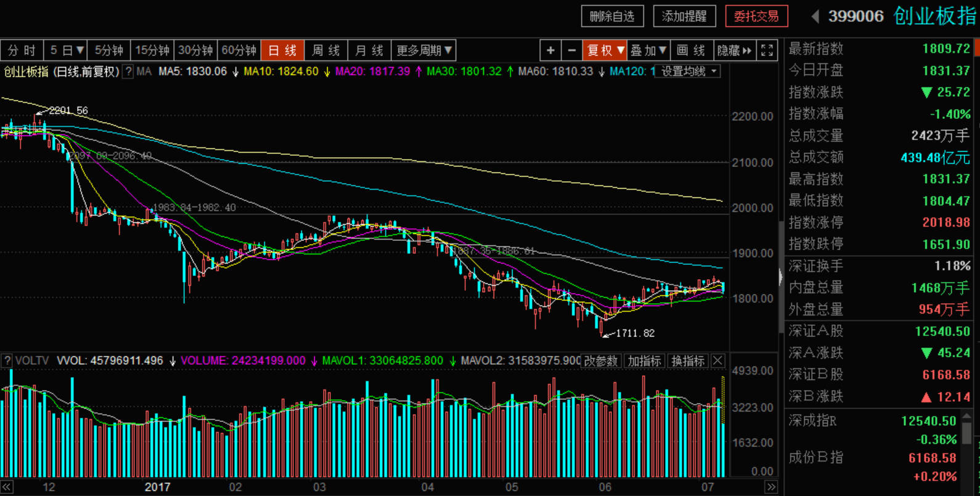The height and width of the screenshot is (496, 980).
Task: Hide the side panel with 隐藏 button
Action: click(735, 51)
